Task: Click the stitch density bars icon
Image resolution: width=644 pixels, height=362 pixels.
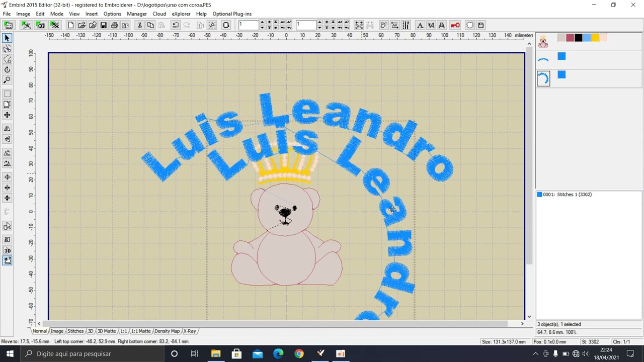Action: [406, 25]
